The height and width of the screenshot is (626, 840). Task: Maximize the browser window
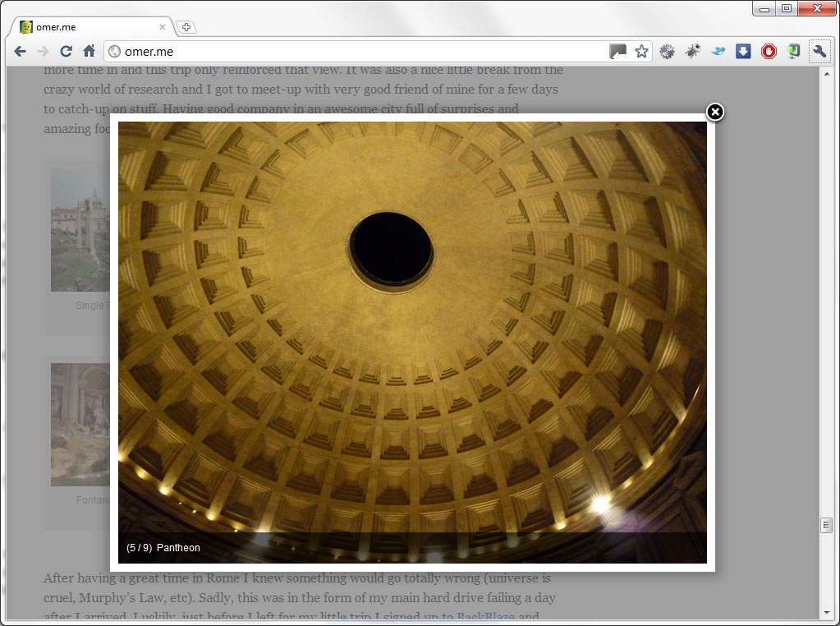click(787, 8)
